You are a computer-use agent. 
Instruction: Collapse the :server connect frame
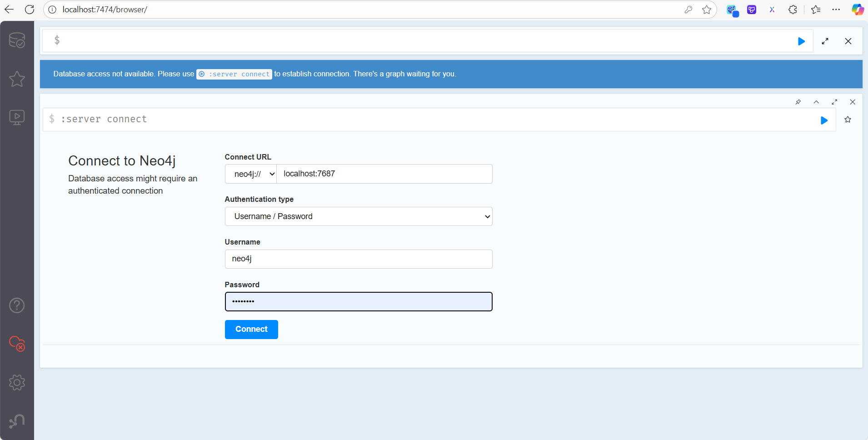click(x=816, y=102)
